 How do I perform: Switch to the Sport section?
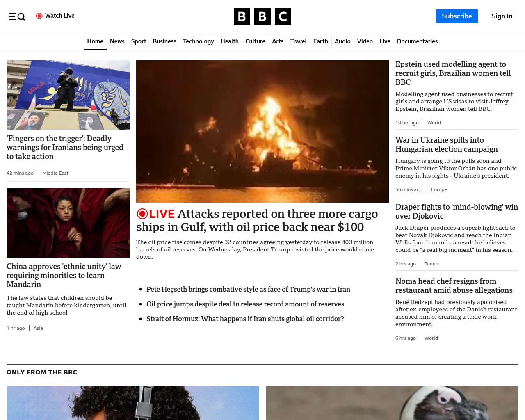pyautogui.click(x=139, y=41)
